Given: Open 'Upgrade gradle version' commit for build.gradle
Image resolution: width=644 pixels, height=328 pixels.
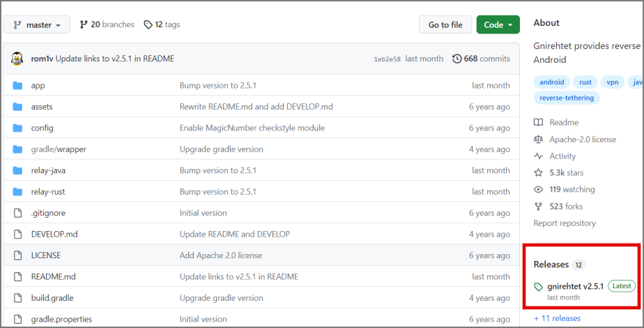Looking at the screenshot, I should 222,298.
